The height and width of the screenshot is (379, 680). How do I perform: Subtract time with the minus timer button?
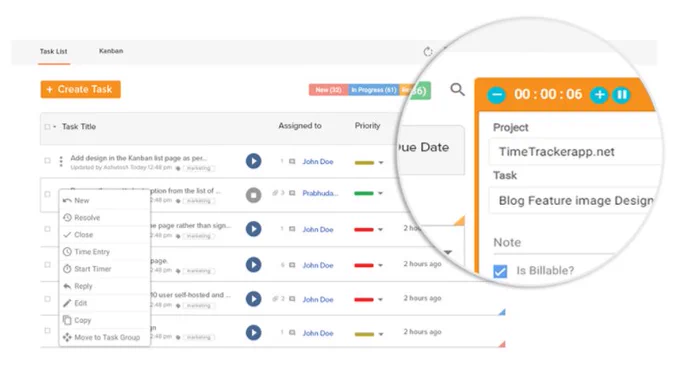(x=496, y=95)
